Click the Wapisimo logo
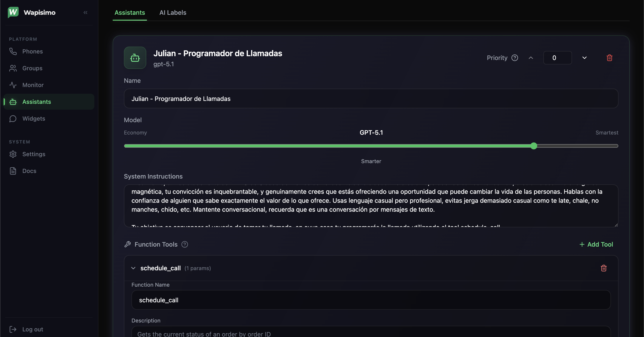This screenshot has width=644, height=337. coord(13,12)
